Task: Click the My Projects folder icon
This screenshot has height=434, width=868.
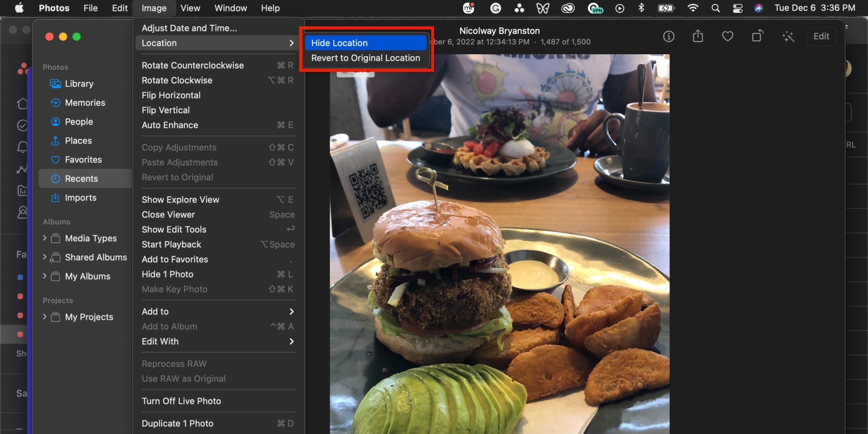Action: 55,317
